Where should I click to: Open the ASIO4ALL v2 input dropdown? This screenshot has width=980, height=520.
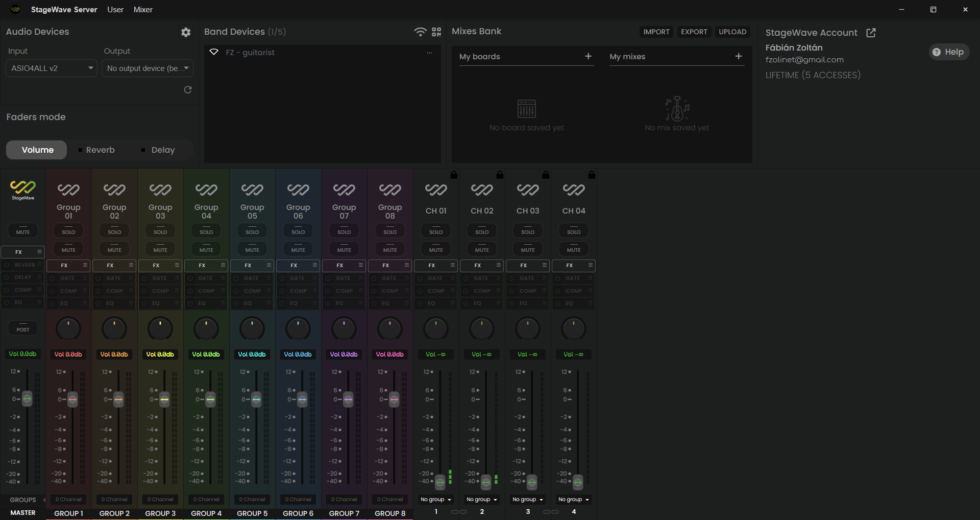point(51,68)
